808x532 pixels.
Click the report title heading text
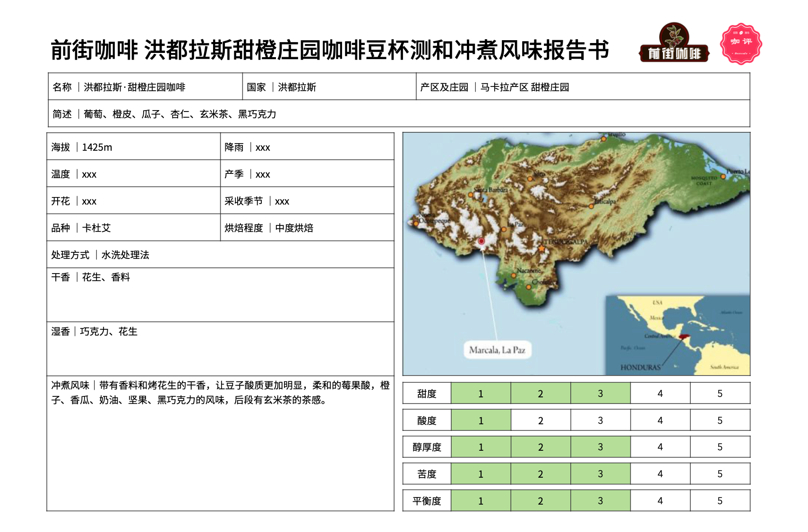coord(329,50)
